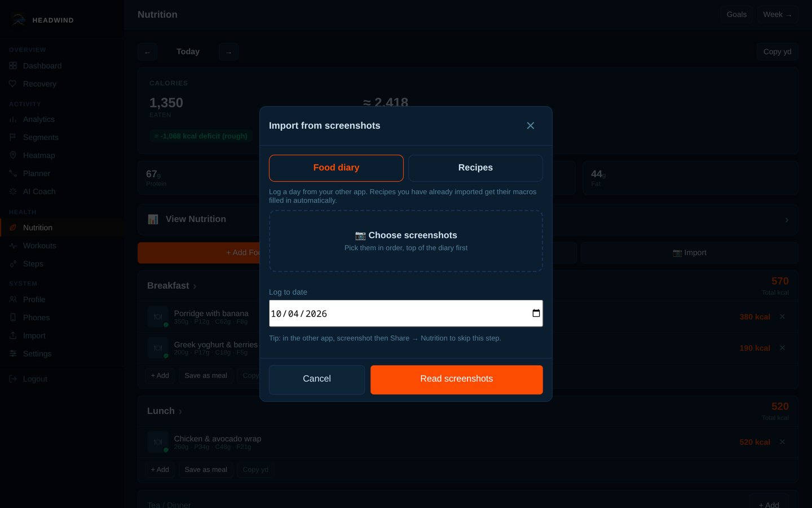Switch to Week view
812x508 pixels.
click(777, 15)
